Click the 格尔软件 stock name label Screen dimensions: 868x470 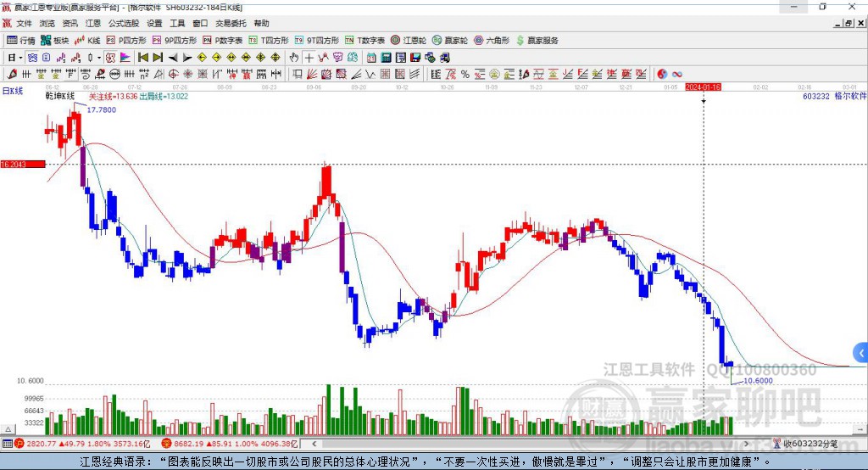849,96
